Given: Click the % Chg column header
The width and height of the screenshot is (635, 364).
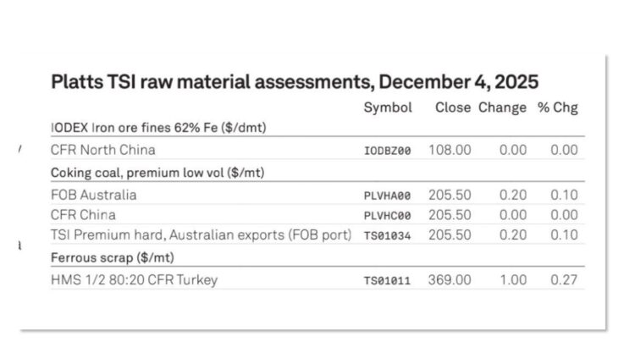Looking at the screenshot, I should tap(557, 108).
